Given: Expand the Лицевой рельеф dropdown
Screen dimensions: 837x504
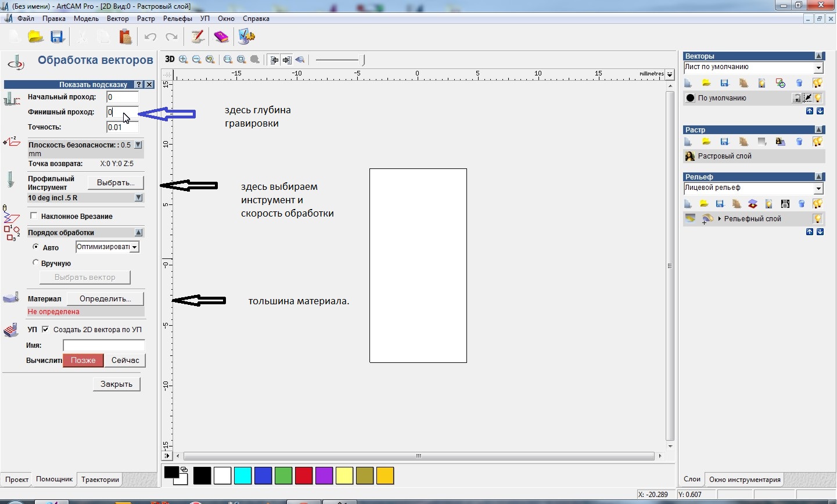Looking at the screenshot, I should pyautogui.click(x=818, y=188).
